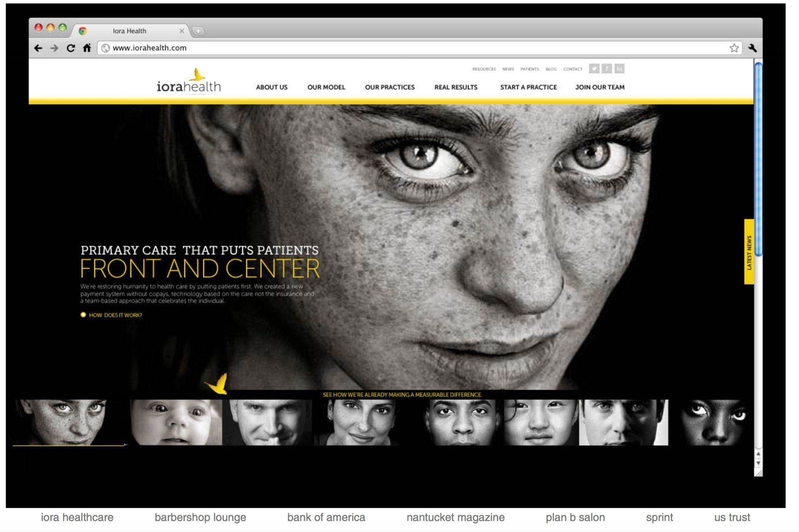The image size is (799, 532).
Task: Click the LinkedIn social icon
Action: tap(620, 69)
